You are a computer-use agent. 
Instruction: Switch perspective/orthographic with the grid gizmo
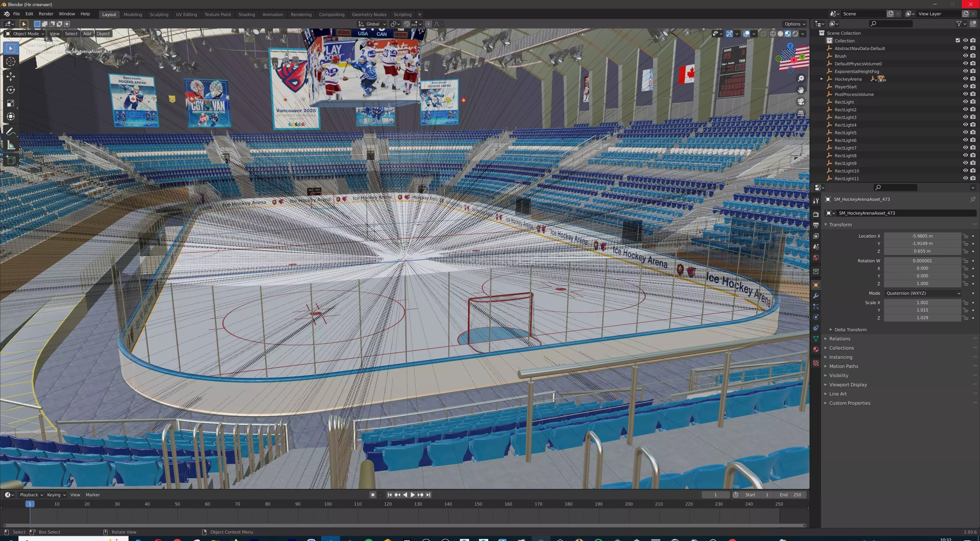pyautogui.click(x=801, y=113)
